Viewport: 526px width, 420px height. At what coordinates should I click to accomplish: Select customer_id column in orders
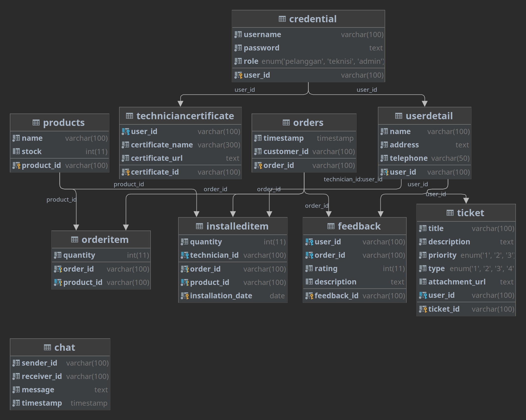(304, 152)
